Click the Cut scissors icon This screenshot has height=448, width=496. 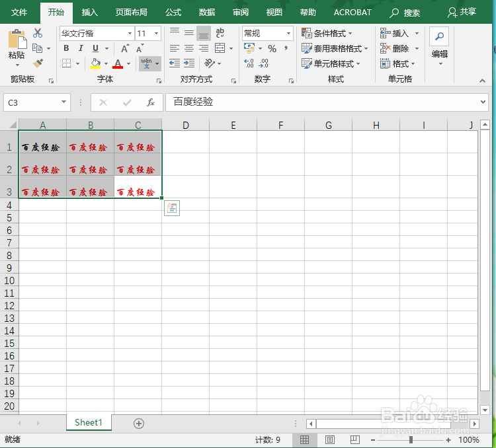coord(38,33)
